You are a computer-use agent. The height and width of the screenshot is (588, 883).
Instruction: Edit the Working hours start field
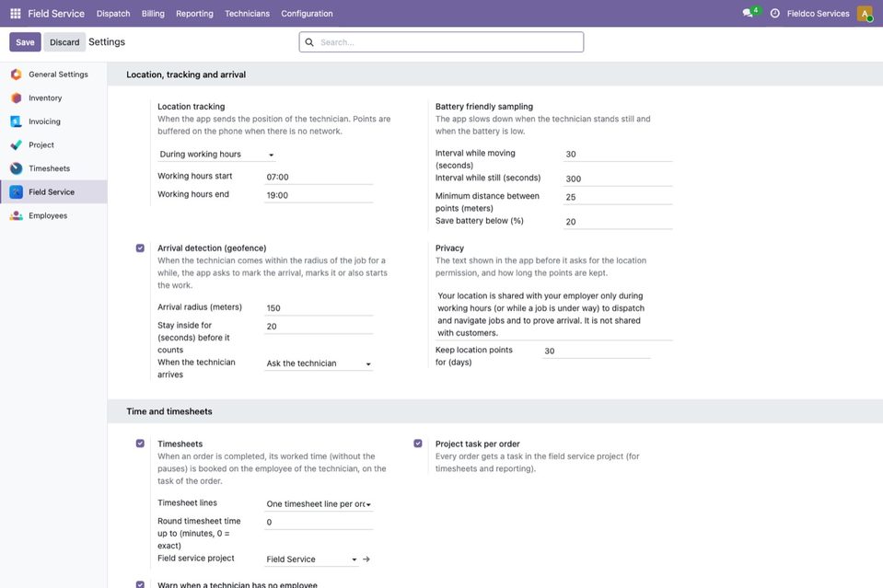tap(319, 178)
